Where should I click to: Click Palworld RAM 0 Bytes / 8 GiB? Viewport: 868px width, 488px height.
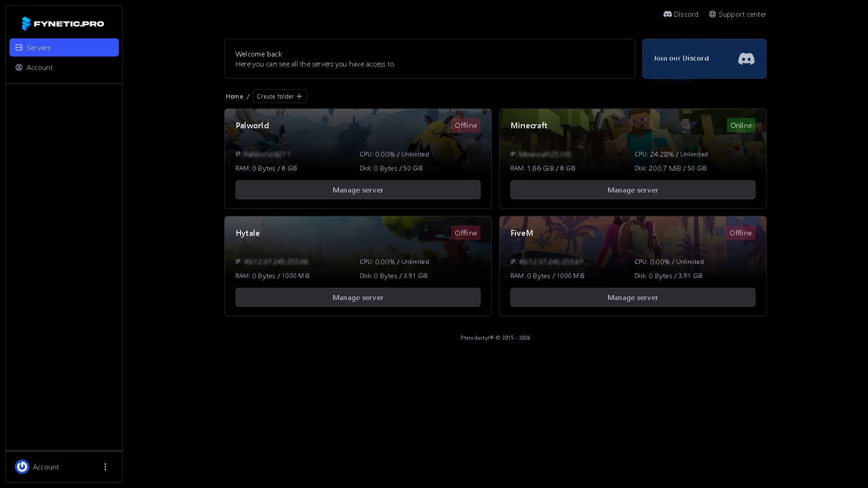pyautogui.click(x=266, y=168)
